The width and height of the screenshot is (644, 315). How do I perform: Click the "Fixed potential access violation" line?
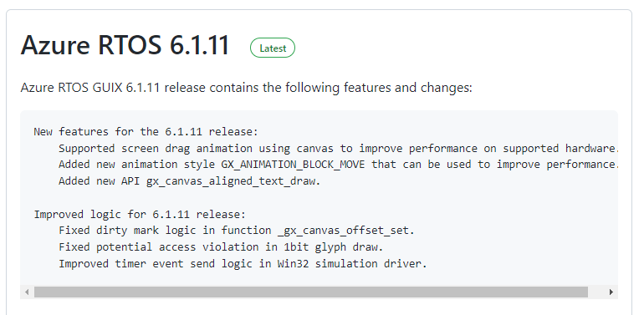pyautogui.click(x=221, y=247)
